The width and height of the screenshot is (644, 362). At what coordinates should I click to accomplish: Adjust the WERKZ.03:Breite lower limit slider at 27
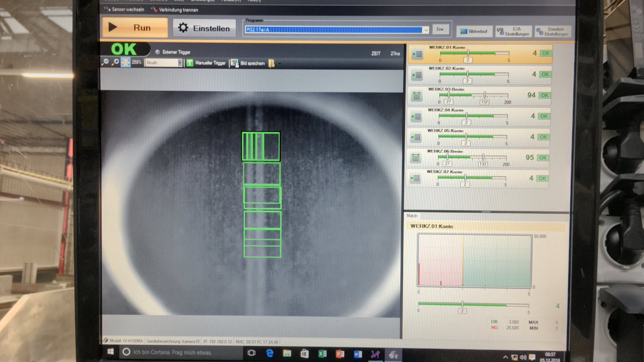coord(449,95)
